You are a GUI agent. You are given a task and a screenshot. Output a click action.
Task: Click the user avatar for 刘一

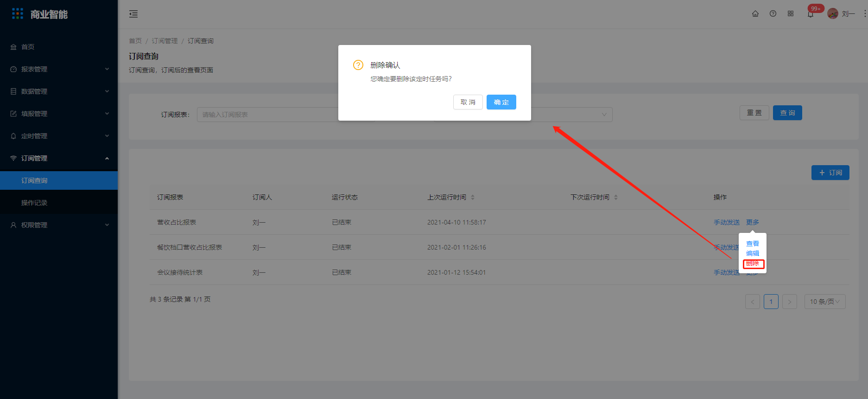tap(833, 13)
